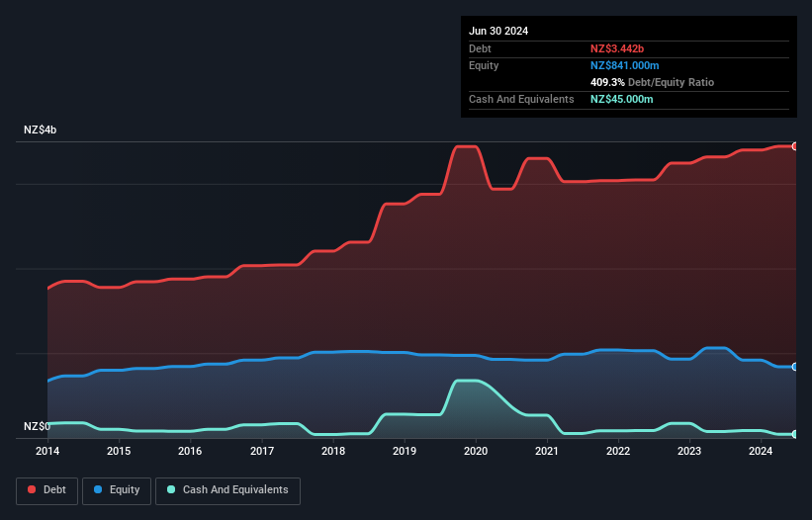Click the NZ$841.000m equity value
Image resolution: width=812 pixels, height=520 pixels.
(624, 65)
